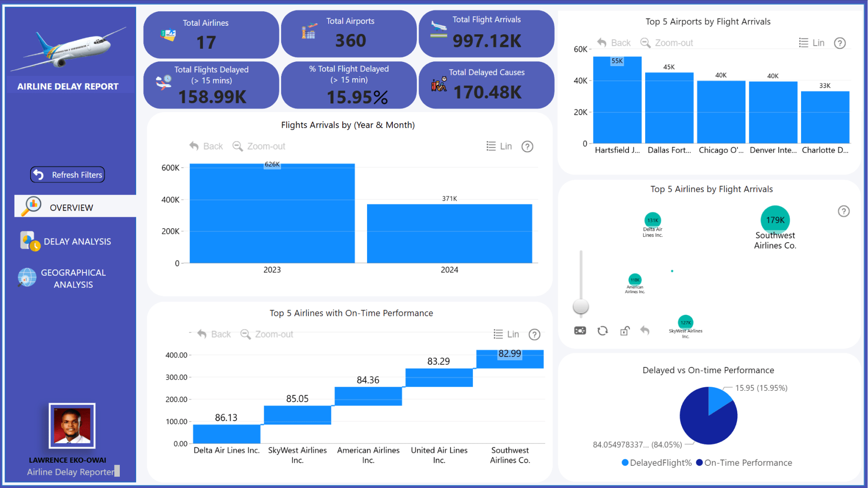Screen dimensions: 868x488
Task: Select Southwest Airlines Co. waterfall bar
Action: click(x=510, y=359)
